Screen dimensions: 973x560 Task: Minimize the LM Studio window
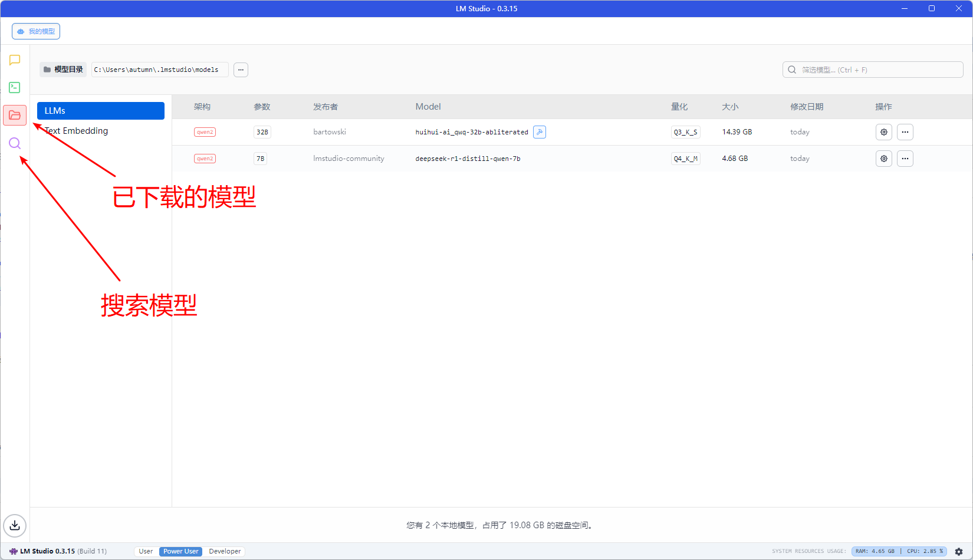point(905,8)
